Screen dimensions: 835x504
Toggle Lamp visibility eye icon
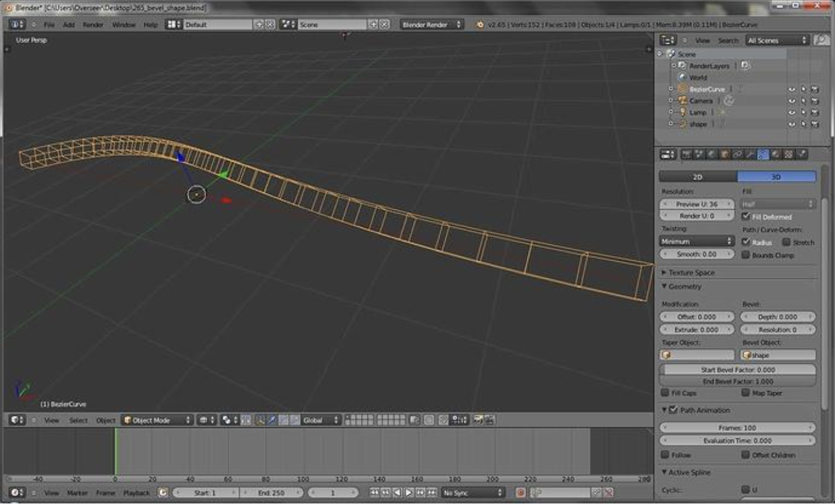792,113
